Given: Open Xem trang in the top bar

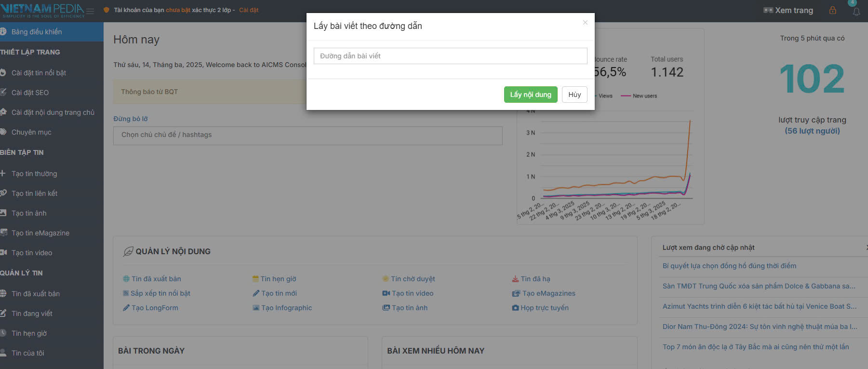Looking at the screenshot, I should pos(788,10).
